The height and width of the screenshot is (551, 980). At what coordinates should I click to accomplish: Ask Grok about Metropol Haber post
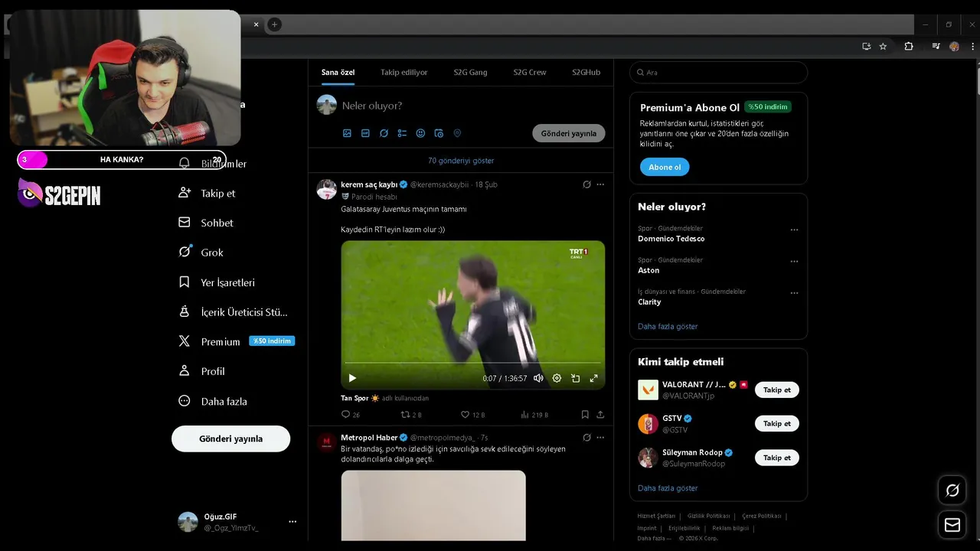[x=586, y=438]
